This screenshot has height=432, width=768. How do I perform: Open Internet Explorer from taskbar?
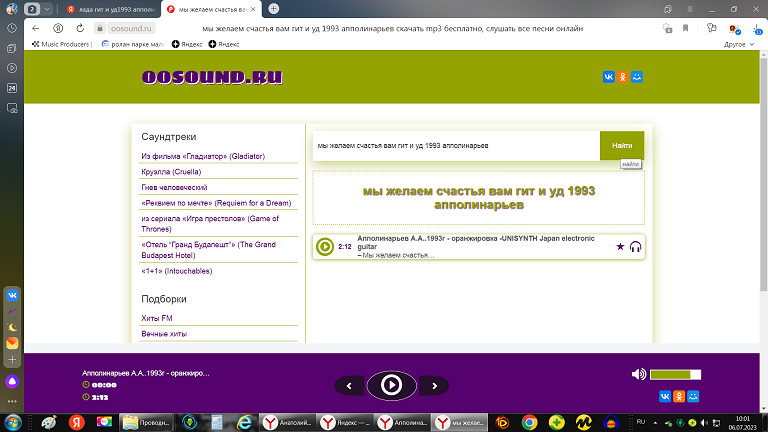243,422
